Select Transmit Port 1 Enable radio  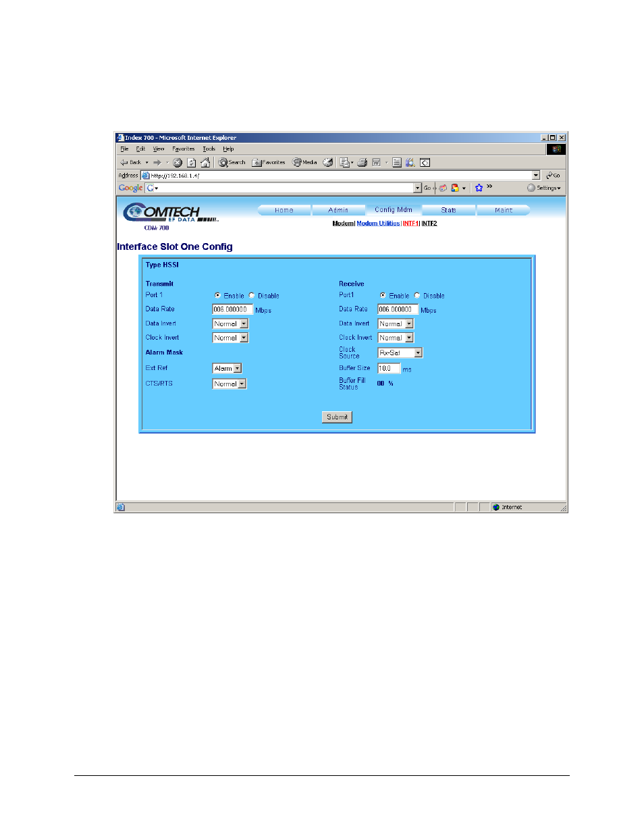pos(217,296)
